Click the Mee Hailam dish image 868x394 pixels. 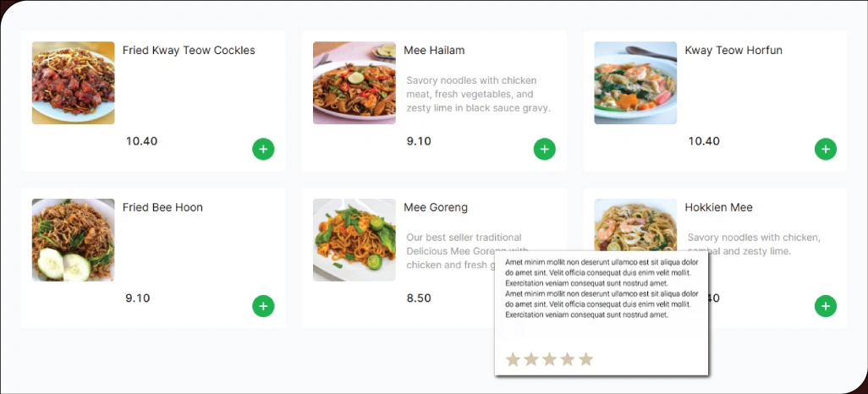[x=354, y=83]
